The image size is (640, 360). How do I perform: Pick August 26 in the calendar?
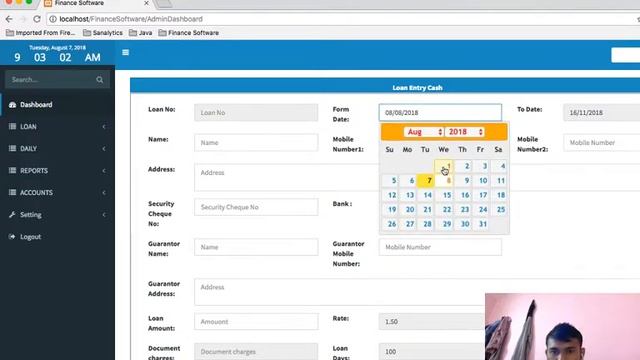point(389,224)
